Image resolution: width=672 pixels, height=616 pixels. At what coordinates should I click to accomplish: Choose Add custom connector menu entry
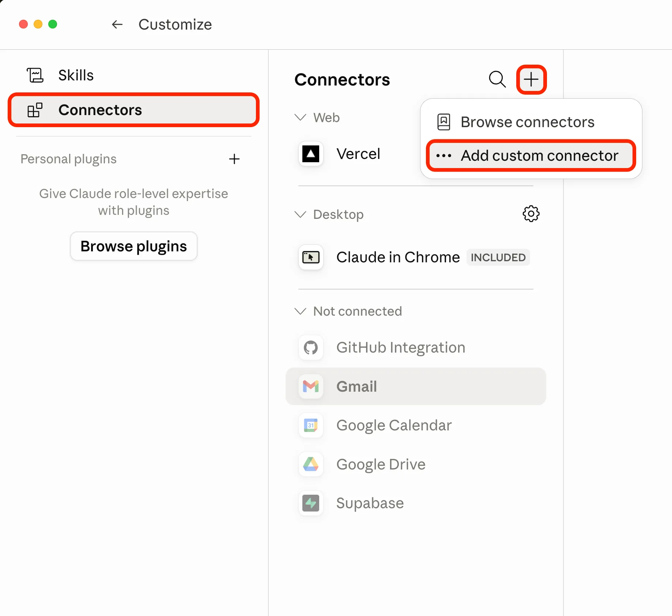click(531, 156)
